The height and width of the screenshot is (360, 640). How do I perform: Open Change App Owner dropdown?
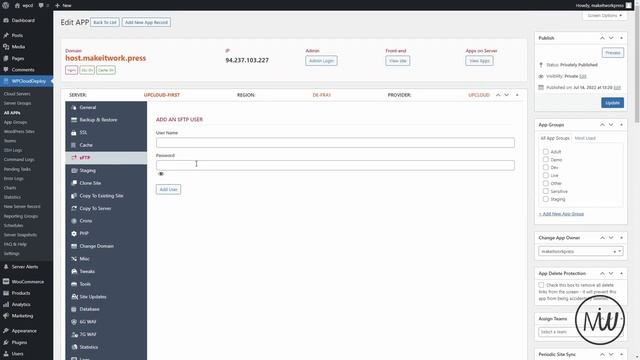(580, 251)
